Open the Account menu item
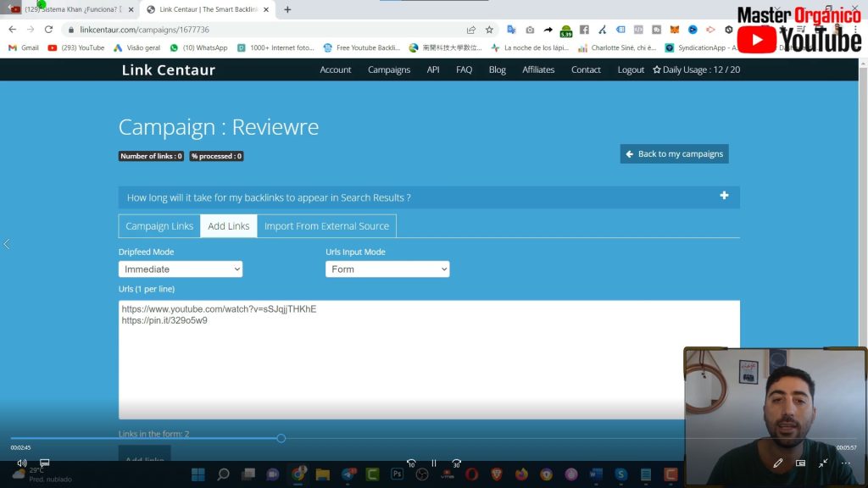Viewport: 868px width, 488px height. 336,69
